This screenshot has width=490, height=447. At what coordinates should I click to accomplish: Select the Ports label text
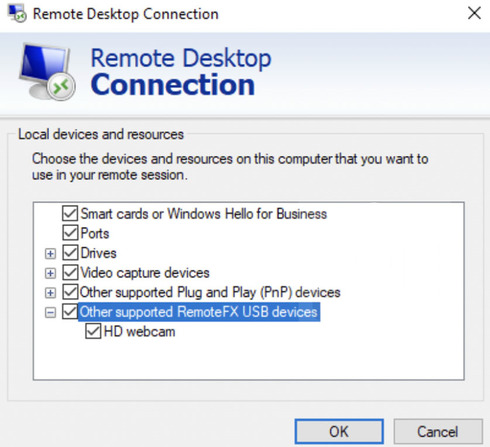click(95, 233)
